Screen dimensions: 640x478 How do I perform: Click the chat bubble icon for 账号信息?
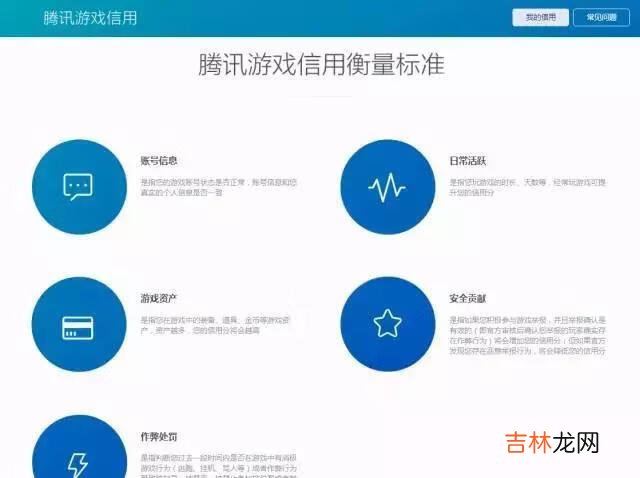pyautogui.click(x=78, y=186)
